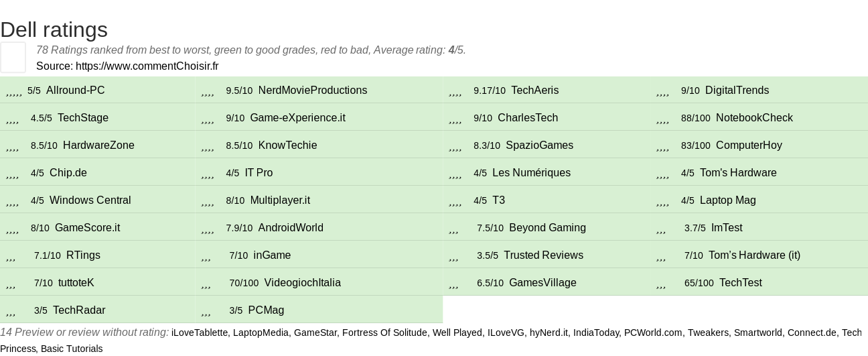The height and width of the screenshot is (356, 868).
Task: Open the Game-eXperience.it review
Action: [297, 118]
